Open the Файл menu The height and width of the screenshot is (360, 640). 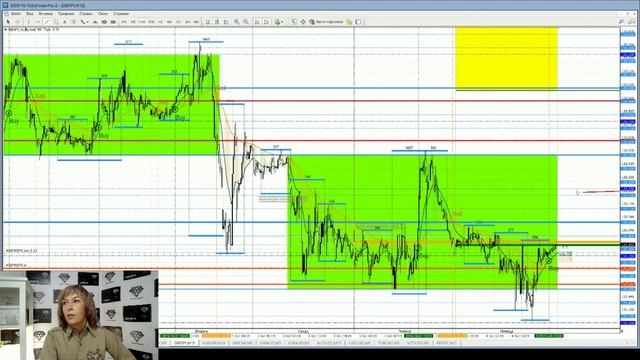click(x=16, y=13)
